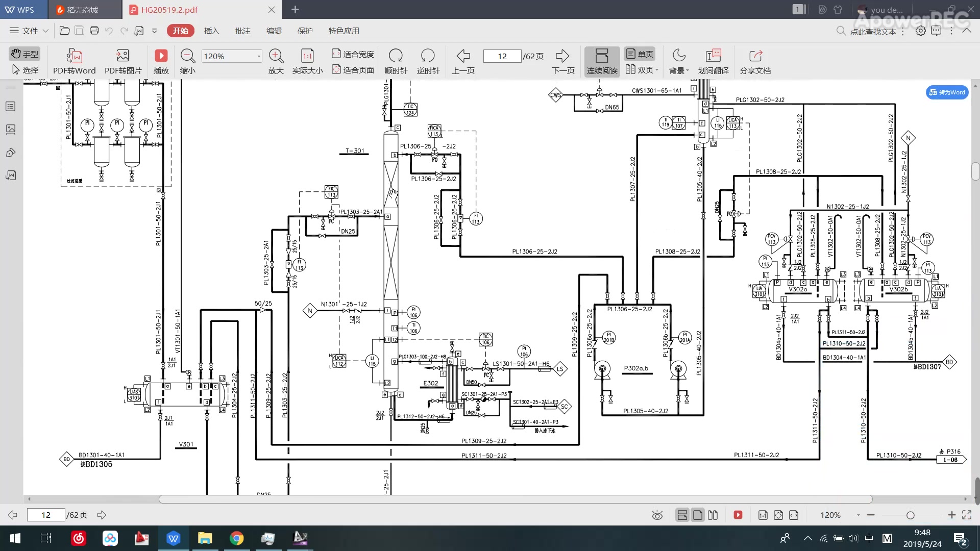980x551 pixels.
Task: Enable the 手型 hand tool
Action: pyautogui.click(x=24, y=54)
